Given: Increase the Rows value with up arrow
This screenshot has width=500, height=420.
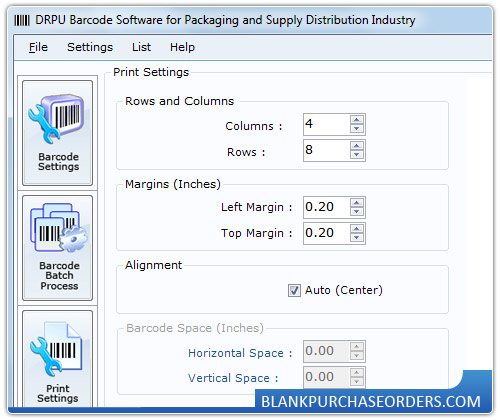Looking at the screenshot, I should [357, 146].
